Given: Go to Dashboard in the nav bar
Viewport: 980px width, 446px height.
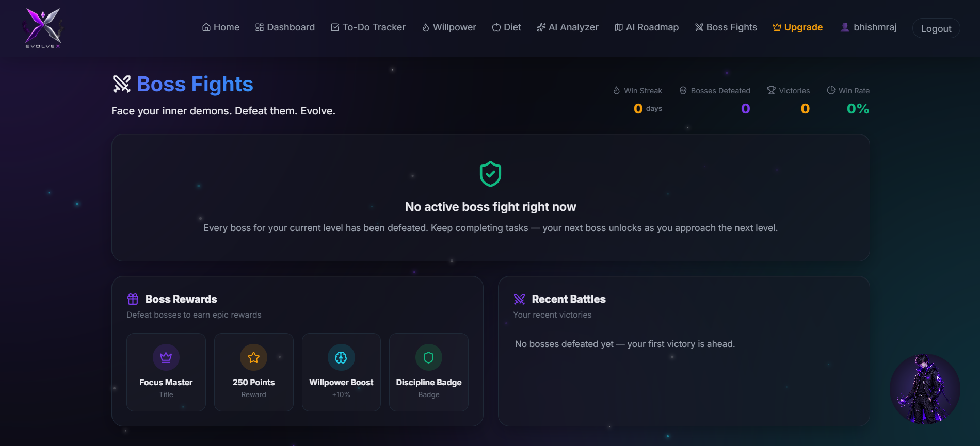Looking at the screenshot, I should tap(285, 27).
